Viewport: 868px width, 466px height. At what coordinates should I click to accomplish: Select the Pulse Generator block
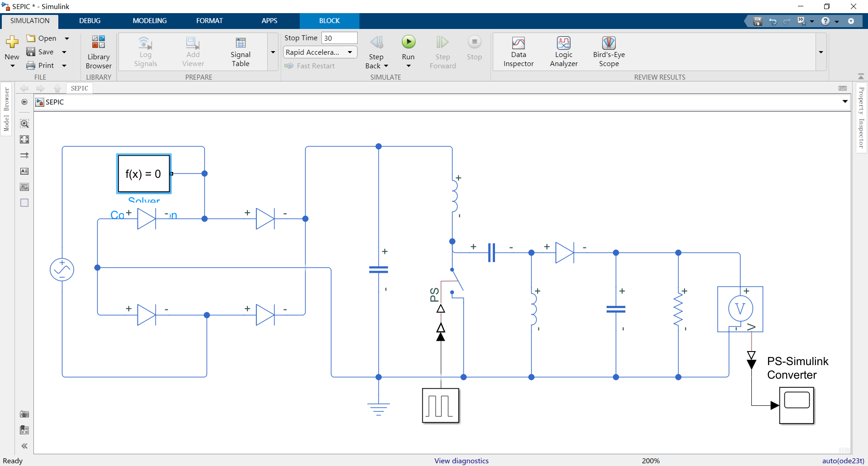[x=441, y=405]
